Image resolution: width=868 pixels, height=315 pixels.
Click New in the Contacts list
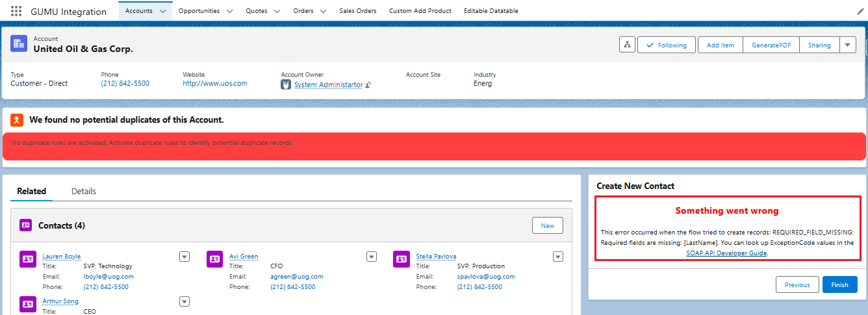(548, 225)
